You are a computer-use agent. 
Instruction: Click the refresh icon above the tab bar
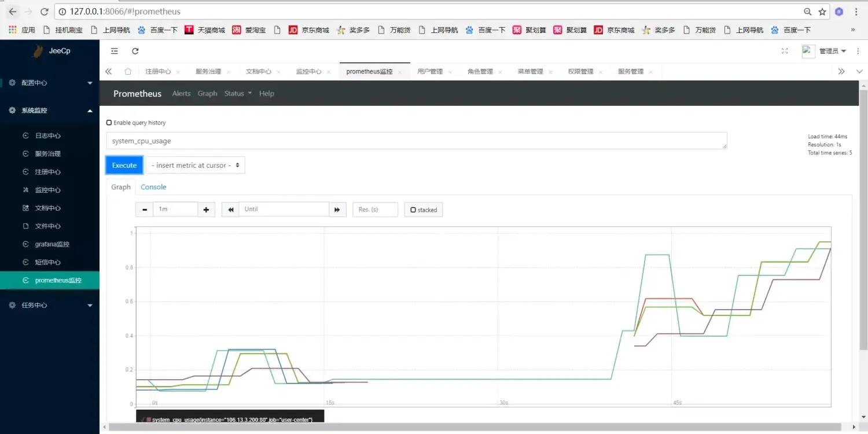[x=135, y=51]
